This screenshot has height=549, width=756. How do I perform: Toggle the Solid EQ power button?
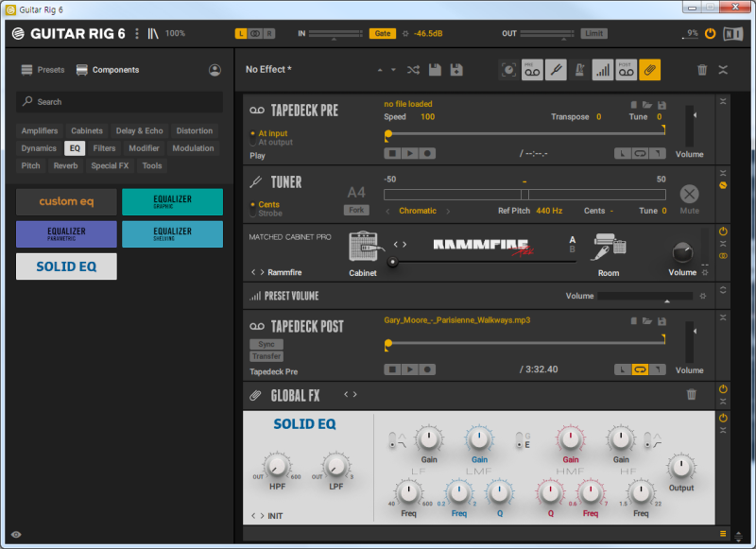click(723, 418)
